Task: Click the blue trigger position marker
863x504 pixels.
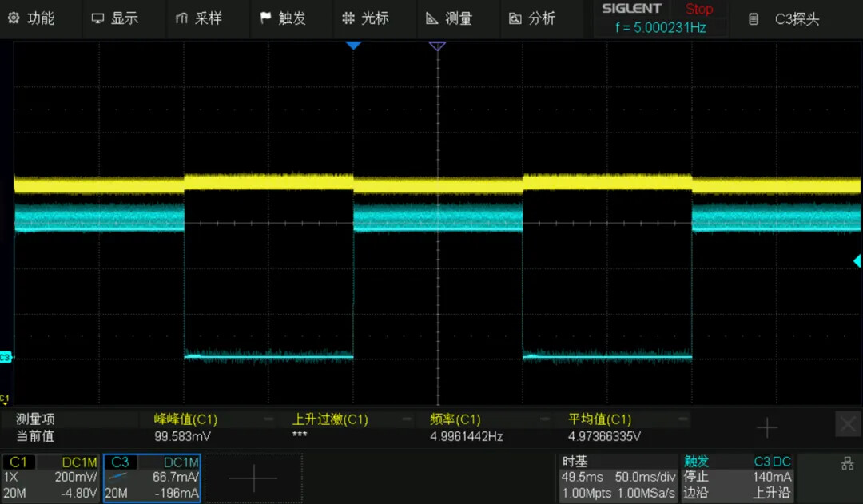Action: coord(353,46)
